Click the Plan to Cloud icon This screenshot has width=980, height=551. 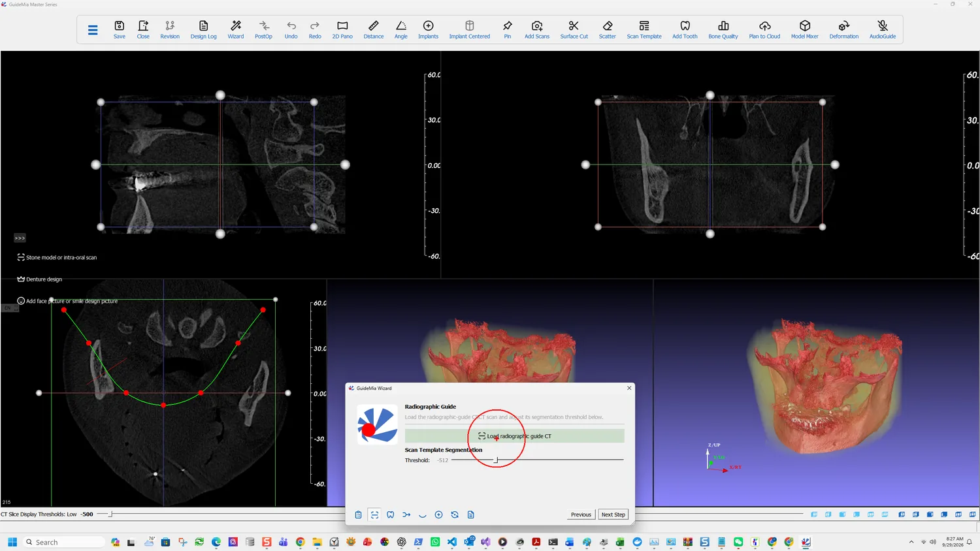pyautogui.click(x=764, y=29)
